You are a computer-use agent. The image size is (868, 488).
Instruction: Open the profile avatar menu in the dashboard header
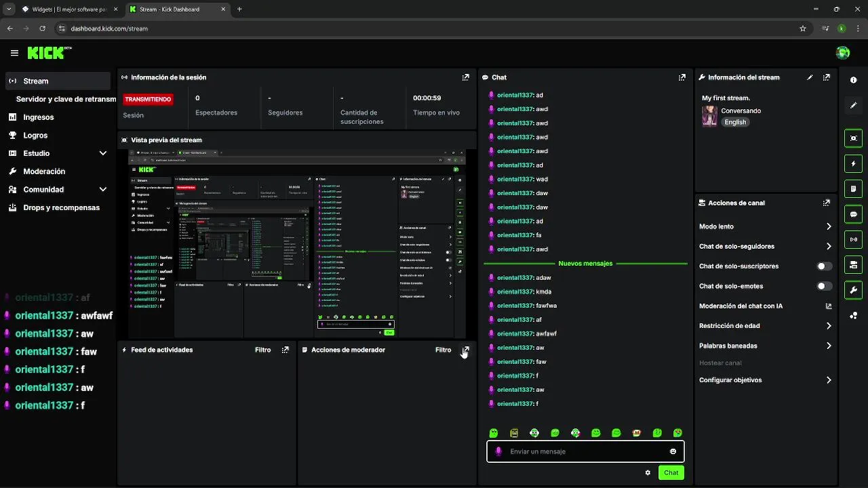tap(843, 53)
